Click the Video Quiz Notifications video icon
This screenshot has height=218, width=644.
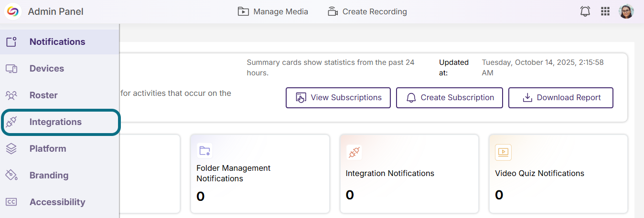pyautogui.click(x=503, y=152)
